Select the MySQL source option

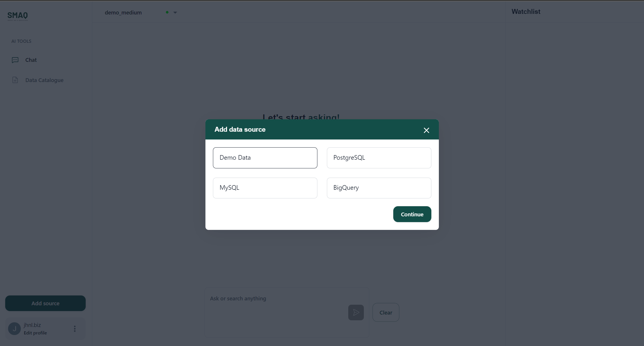pos(265,188)
